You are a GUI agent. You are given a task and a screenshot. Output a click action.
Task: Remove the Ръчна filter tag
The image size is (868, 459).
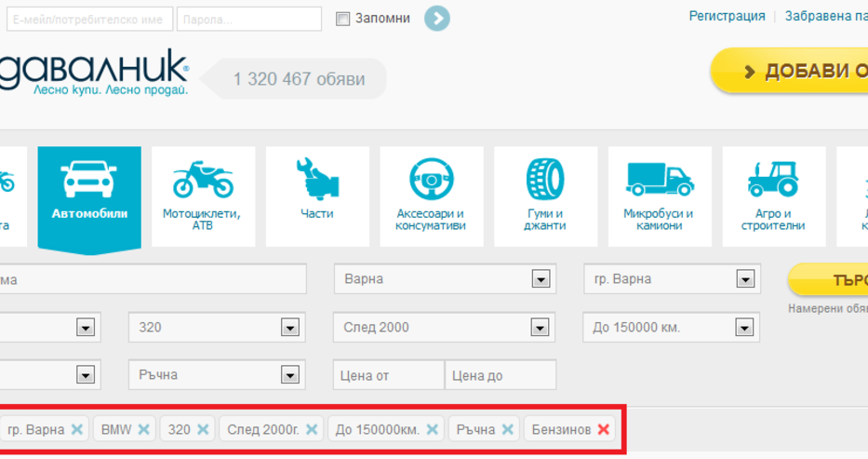point(507,429)
